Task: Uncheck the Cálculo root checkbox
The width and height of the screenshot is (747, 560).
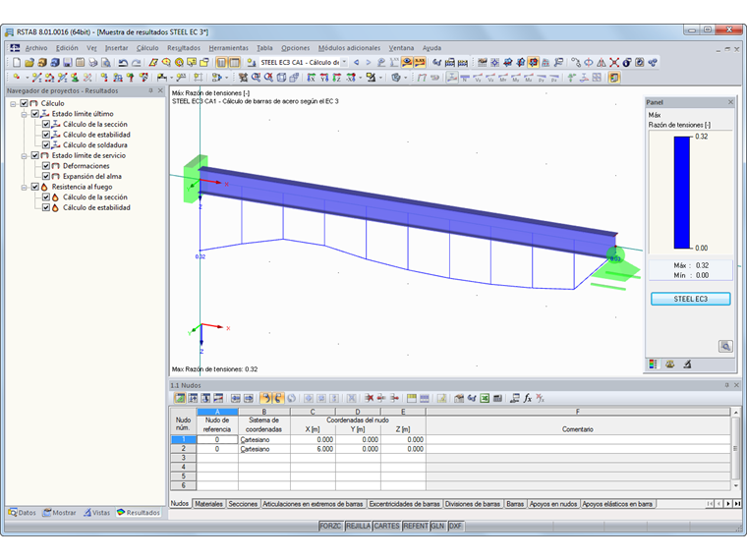Action: [24, 103]
